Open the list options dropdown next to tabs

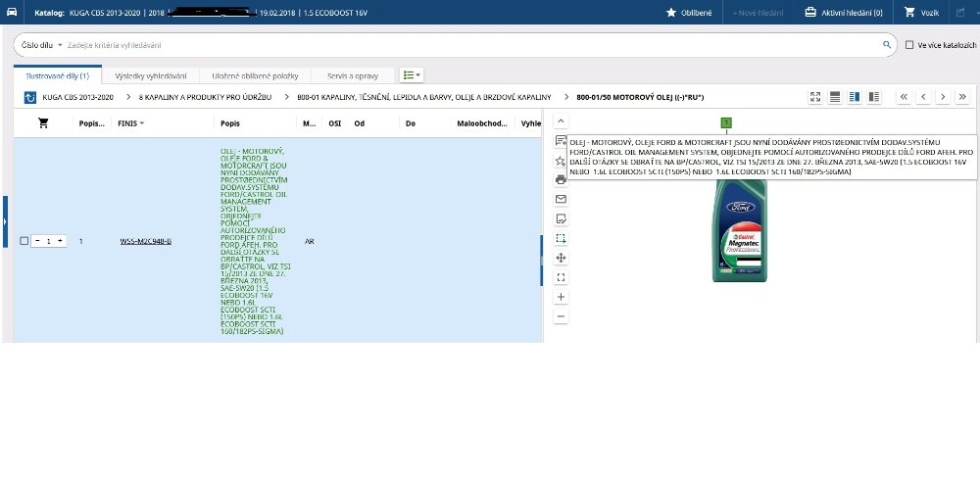[412, 74]
